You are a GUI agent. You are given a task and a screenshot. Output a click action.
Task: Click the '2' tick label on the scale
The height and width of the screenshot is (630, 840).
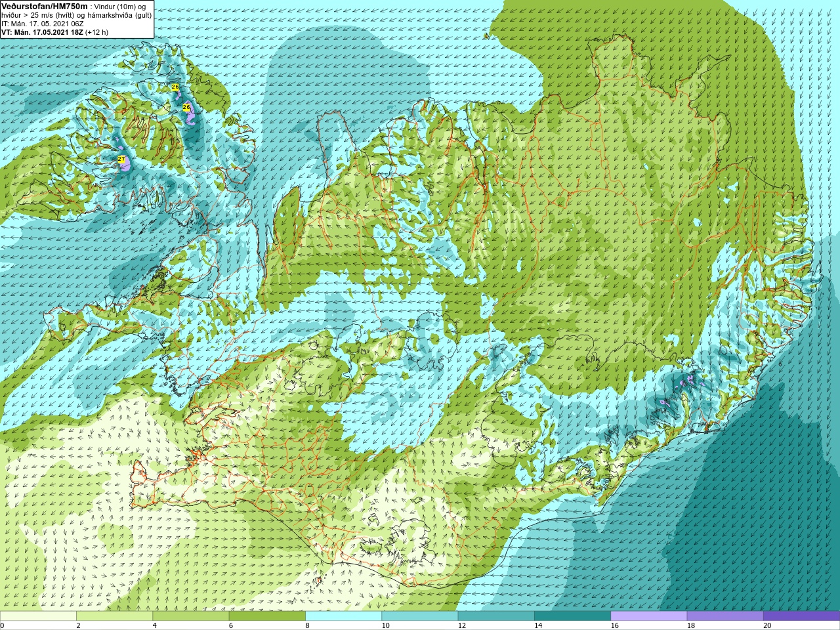point(78,625)
